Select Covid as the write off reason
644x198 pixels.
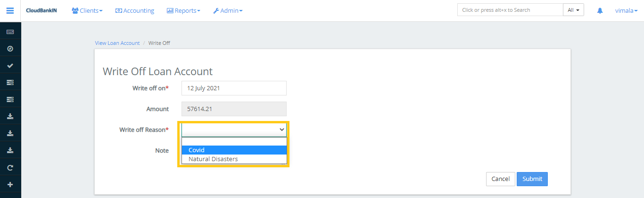click(x=234, y=150)
